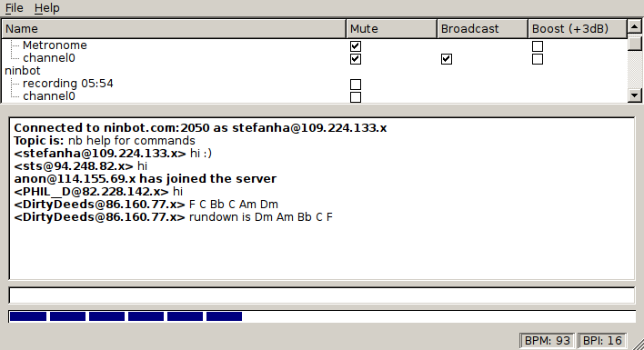
Task: Click the Mute column header
Action: coord(391,29)
